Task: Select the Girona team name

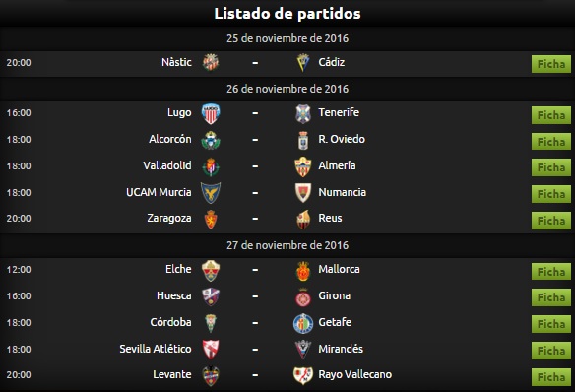Action: point(335,295)
